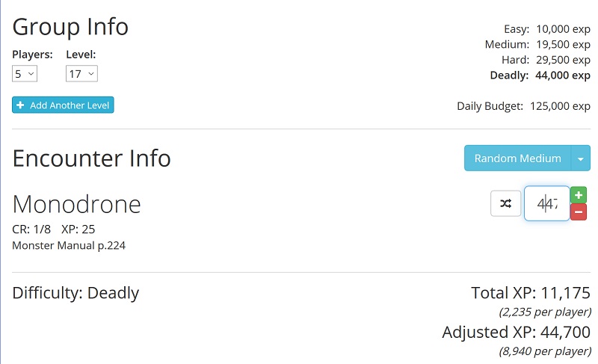Open the Level dropdown showing 17
Viewport: 598px width, 364px height.
[81, 73]
